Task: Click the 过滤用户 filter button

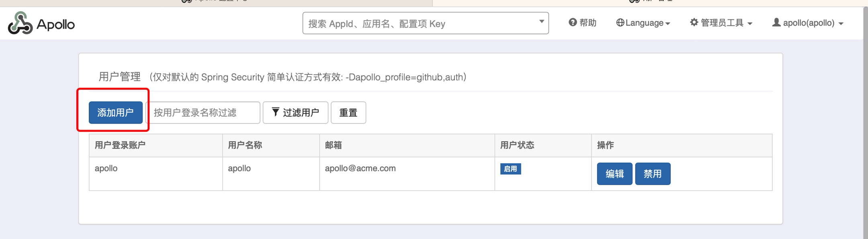Action: tap(295, 113)
